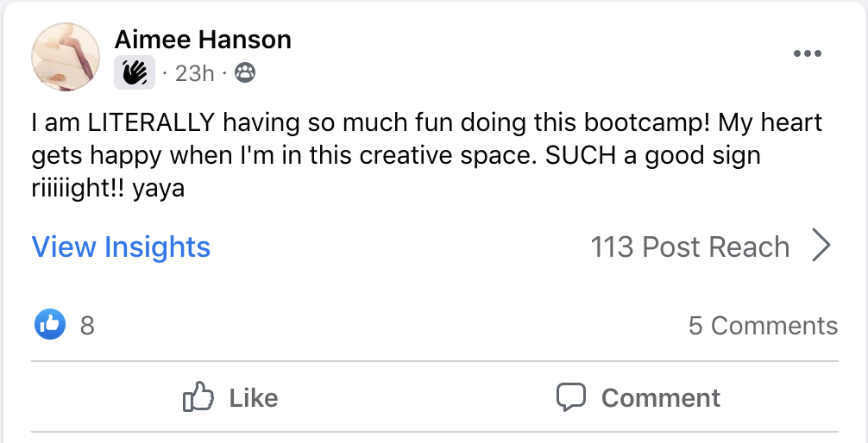Click the Like thumbs-up outline icon
The width and height of the screenshot is (868, 443).
[x=198, y=396]
